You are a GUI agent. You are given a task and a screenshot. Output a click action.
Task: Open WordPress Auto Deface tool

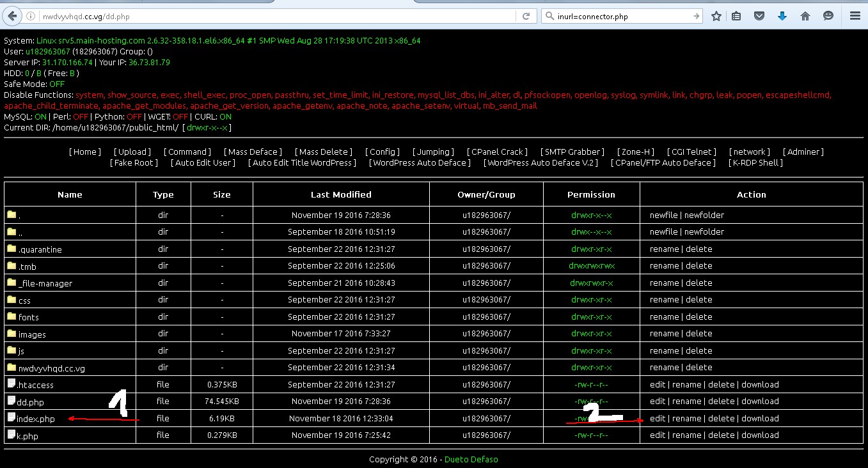pyautogui.click(x=419, y=162)
